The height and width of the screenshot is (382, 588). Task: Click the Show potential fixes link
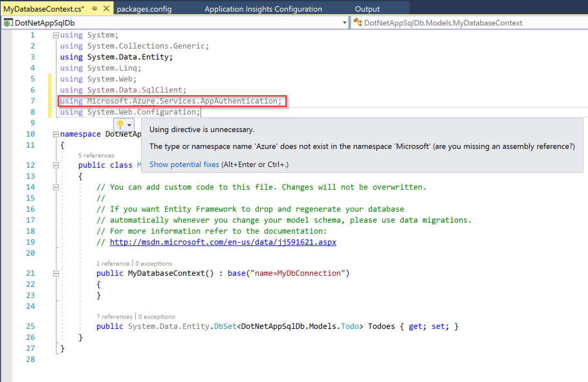tap(184, 164)
